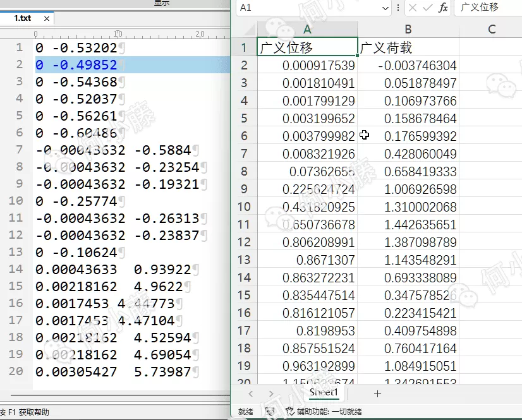Expand the Name Box dropdown
Image resolution: width=522 pixels, height=420 pixels.
pyautogui.click(x=385, y=8)
